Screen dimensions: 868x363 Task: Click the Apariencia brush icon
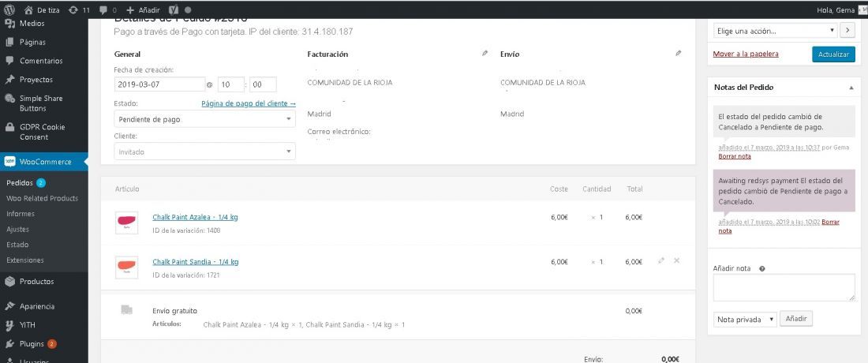click(10, 306)
